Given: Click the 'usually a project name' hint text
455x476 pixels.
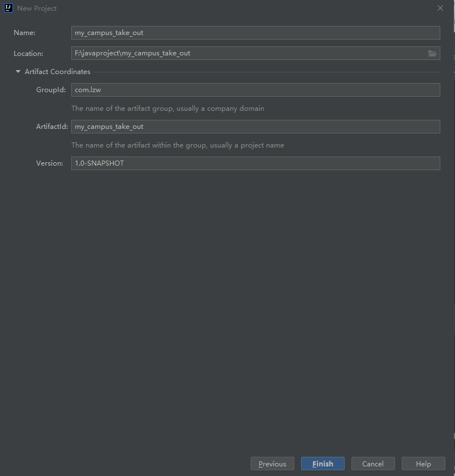Looking at the screenshot, I should tap(247, 145).
